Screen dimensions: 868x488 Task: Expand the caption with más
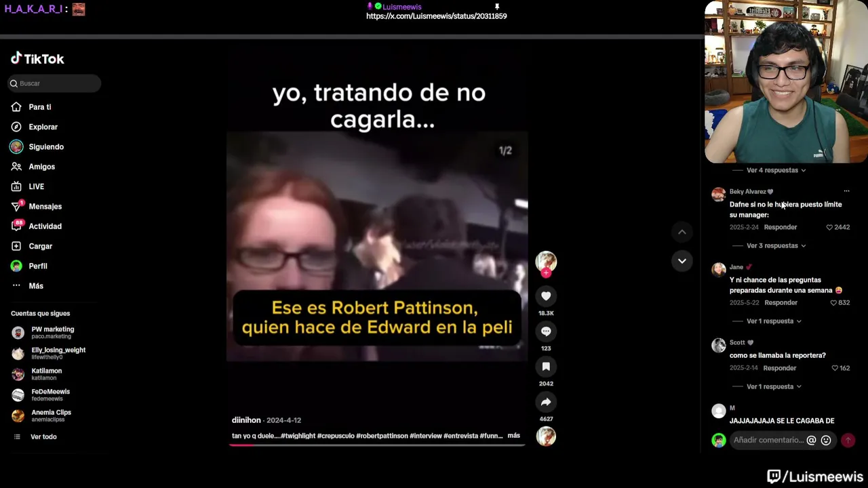pyautogui.click(x=514, y=436)
